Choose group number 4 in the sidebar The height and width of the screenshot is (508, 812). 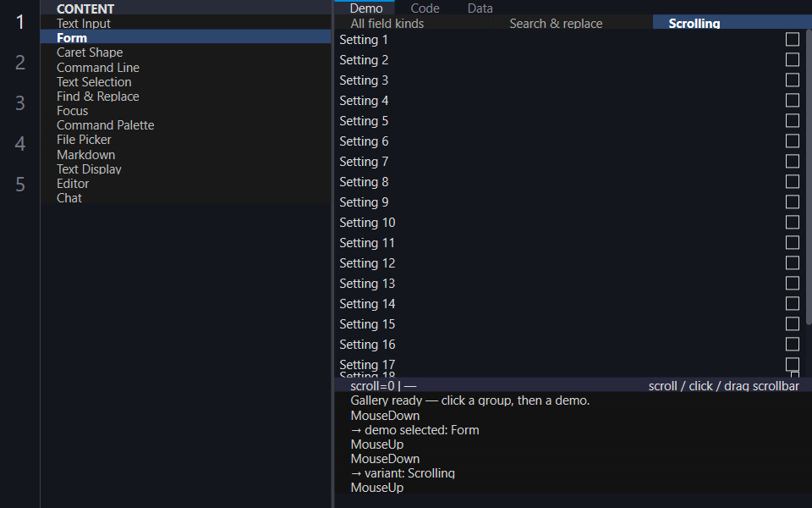tap(19, 143)
